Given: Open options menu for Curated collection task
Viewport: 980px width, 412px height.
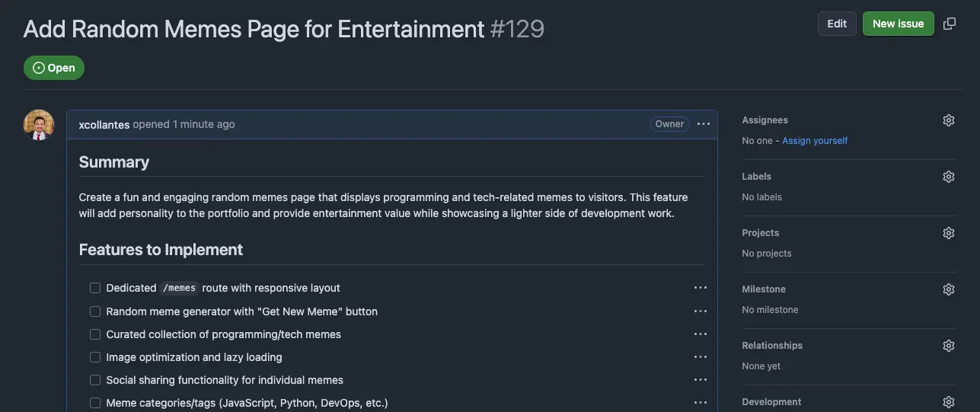Looking at the screenshot, I should click(700, 334).
